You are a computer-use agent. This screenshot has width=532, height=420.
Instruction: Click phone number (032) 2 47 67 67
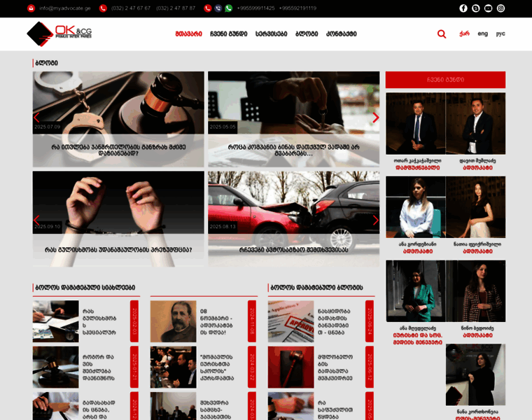(131, 8)
